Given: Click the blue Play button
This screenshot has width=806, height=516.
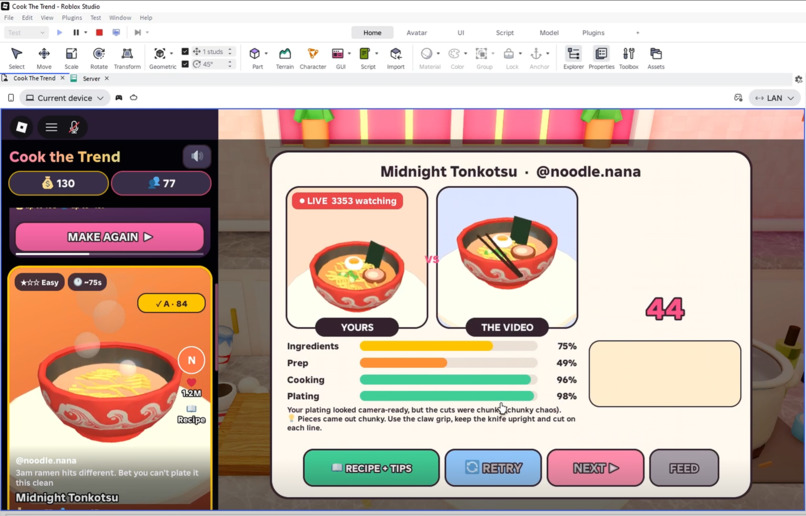Looking at the screenshot, I should click(60, 32).
